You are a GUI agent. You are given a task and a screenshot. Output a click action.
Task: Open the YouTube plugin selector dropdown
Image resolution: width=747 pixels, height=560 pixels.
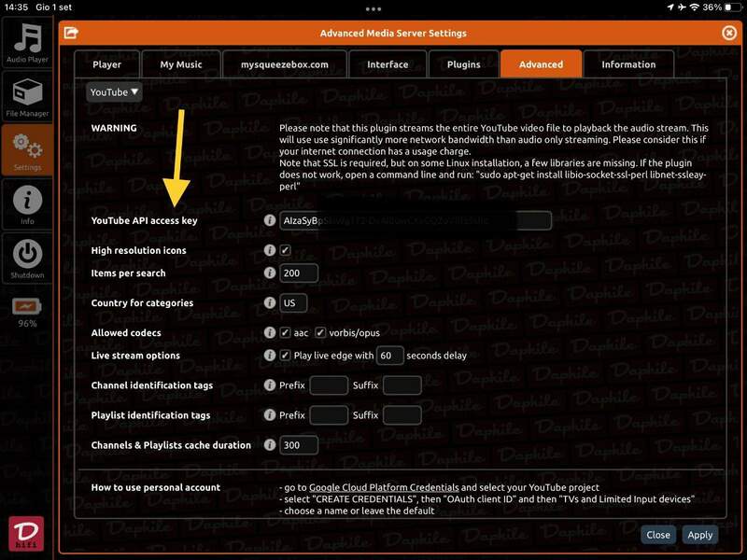point(114,91)
